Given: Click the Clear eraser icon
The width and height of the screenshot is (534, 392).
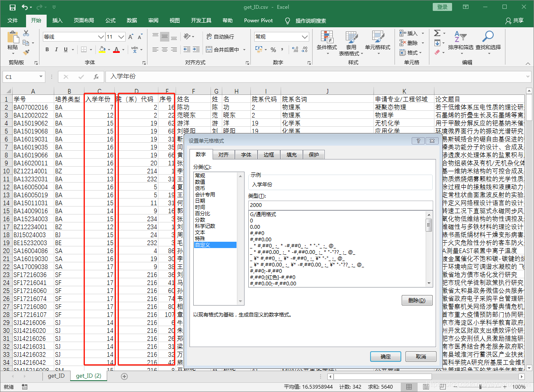Looking at the screenshot, I should 437,52.
